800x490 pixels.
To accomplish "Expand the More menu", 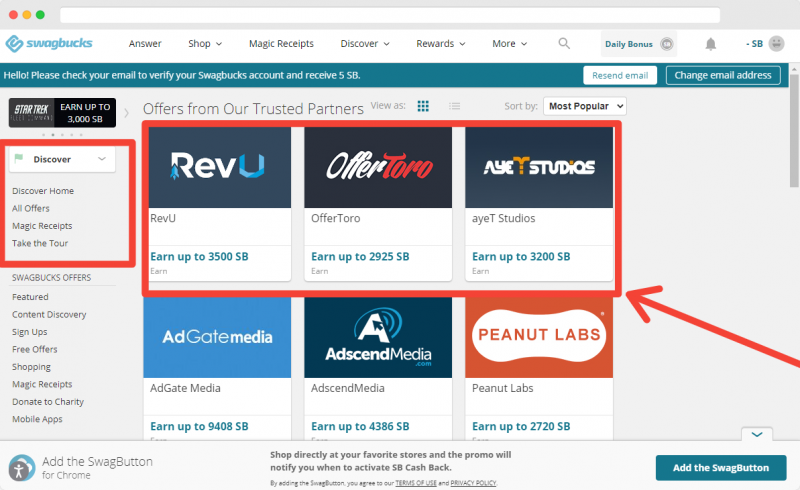I will pyautogui.click(x=509, y=43).
